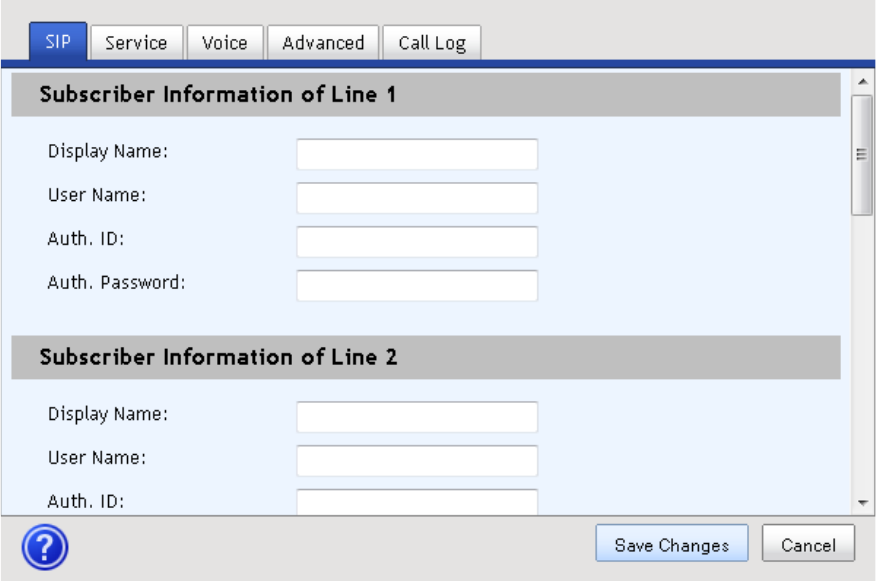
Task: Focus the Line 2 Display Name field
Action: coord(417,417)
